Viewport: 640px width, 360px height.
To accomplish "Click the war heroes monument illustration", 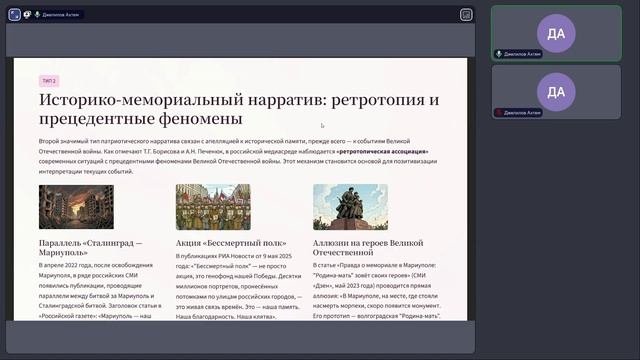I will coord(350,207).
